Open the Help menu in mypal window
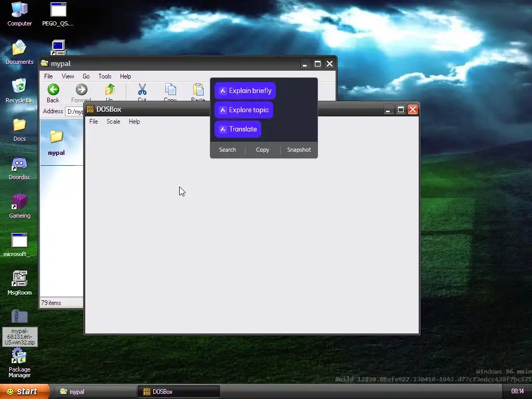Screen dimensions: 532x399 tap(126, 76)
